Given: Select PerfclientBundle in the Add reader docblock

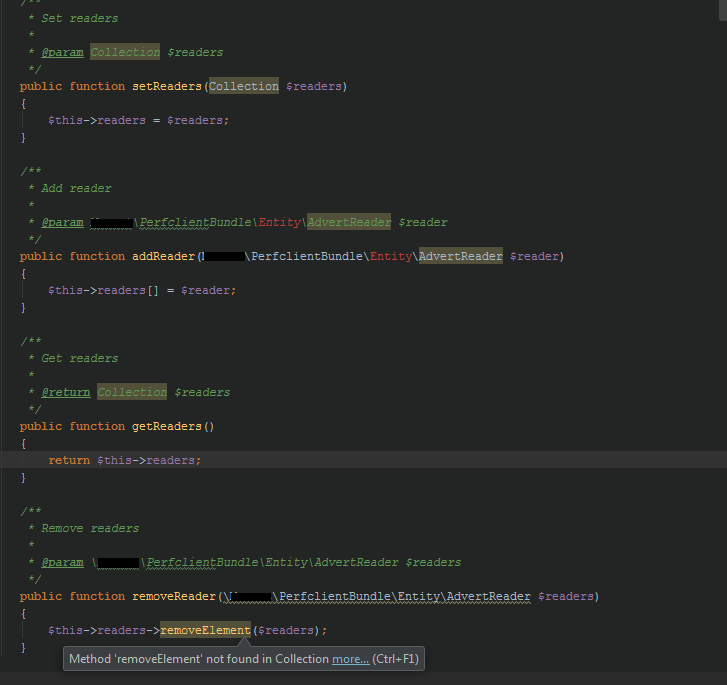Looking at the screenshot, I should pyautogui.click(x=196, y=223).
